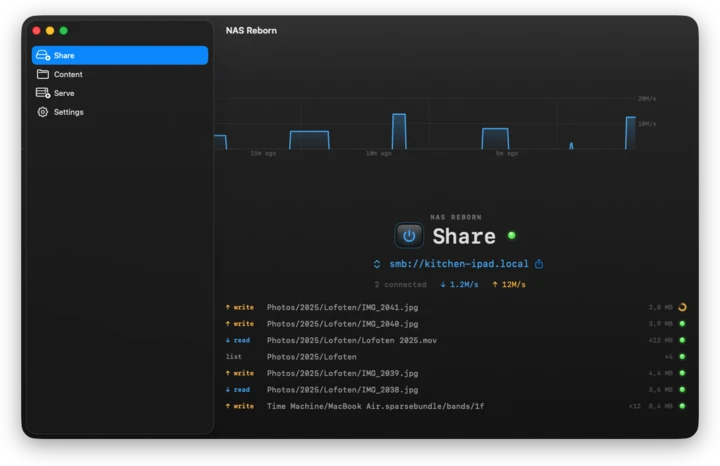Screen dimensions: 720x466
Task: Click the 12M/s upload rate
Action: point(509,285)
